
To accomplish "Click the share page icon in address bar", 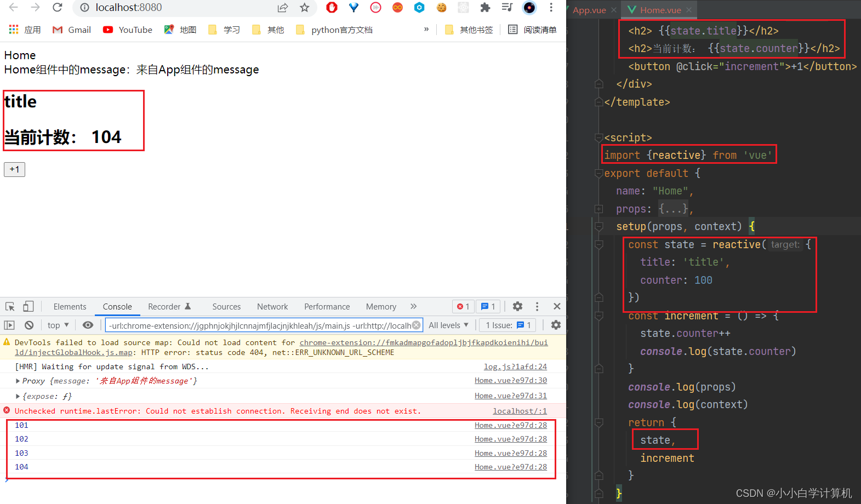I will (283, 8).
